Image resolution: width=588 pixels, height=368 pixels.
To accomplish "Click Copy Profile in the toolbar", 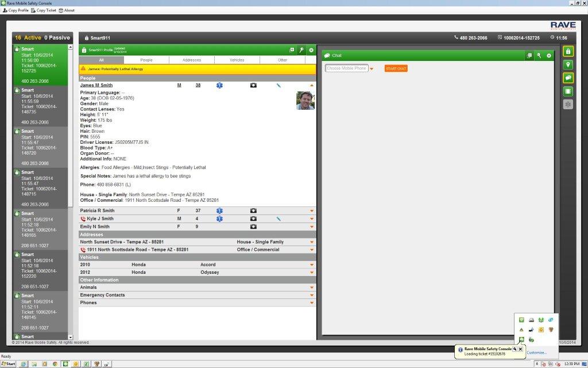I will pos(16,10).
